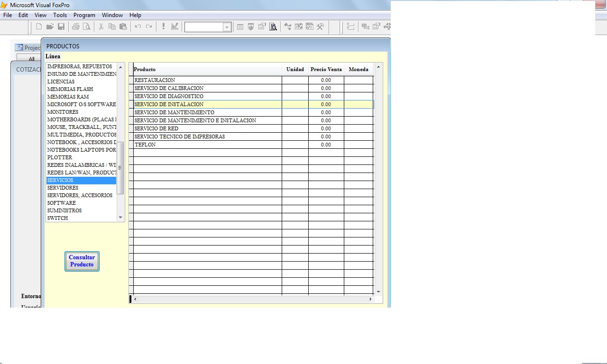
Task: Click the Precio Venta column header
Action: click(x=326, y=69)
